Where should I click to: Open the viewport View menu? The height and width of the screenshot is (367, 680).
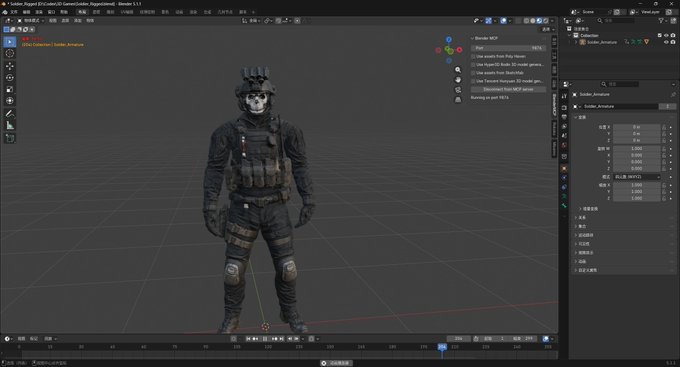[x=52, y=20]
